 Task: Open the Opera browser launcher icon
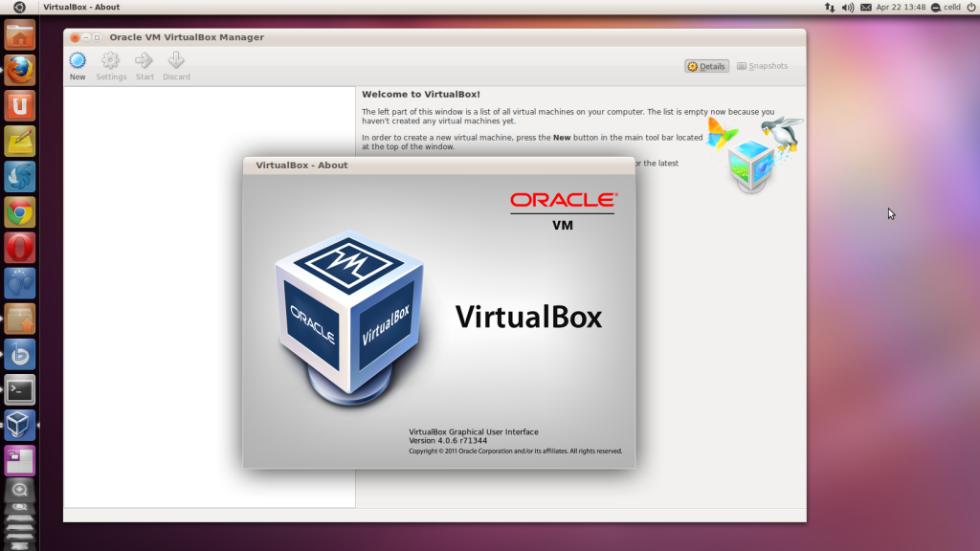(x=20, y=248)
